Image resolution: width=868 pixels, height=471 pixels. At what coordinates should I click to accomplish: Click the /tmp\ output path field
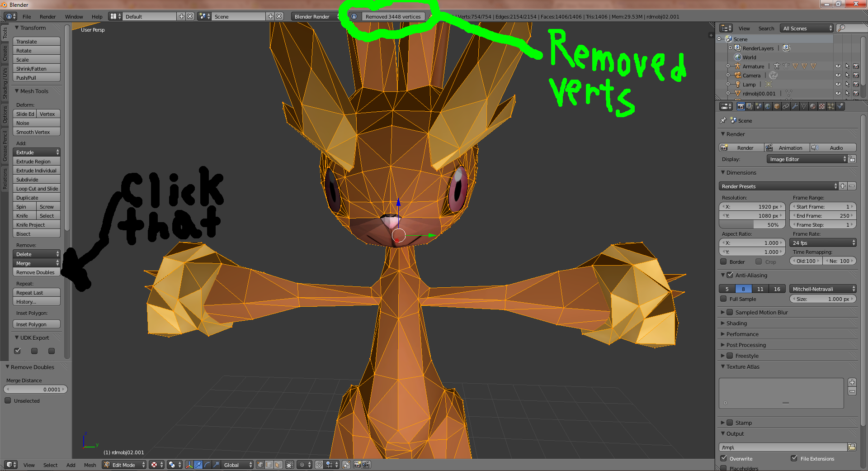pyautogui.click(x=783, y=447)
